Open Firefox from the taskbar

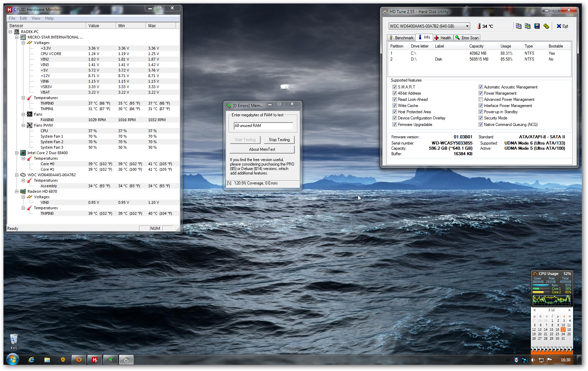[79, 360]
